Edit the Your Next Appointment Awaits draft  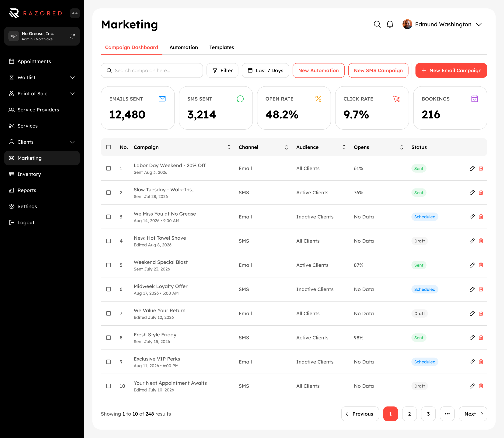[x=472, y=386]
